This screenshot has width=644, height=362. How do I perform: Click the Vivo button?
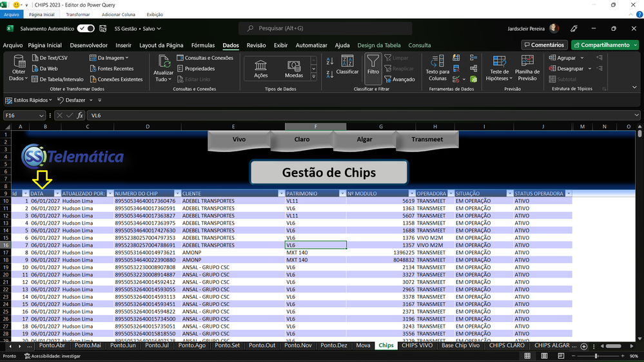[239, 140]
